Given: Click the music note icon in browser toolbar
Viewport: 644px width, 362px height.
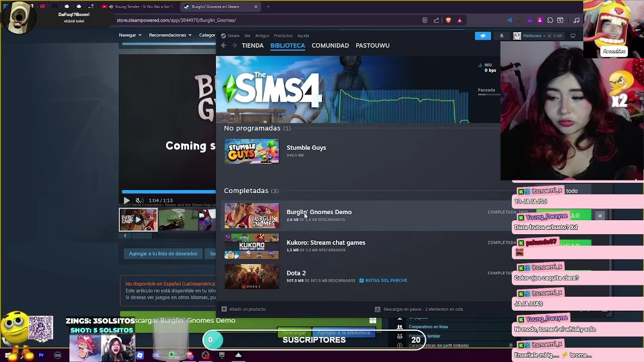Looking at the screenshot, I should click(x=577, y=20).
